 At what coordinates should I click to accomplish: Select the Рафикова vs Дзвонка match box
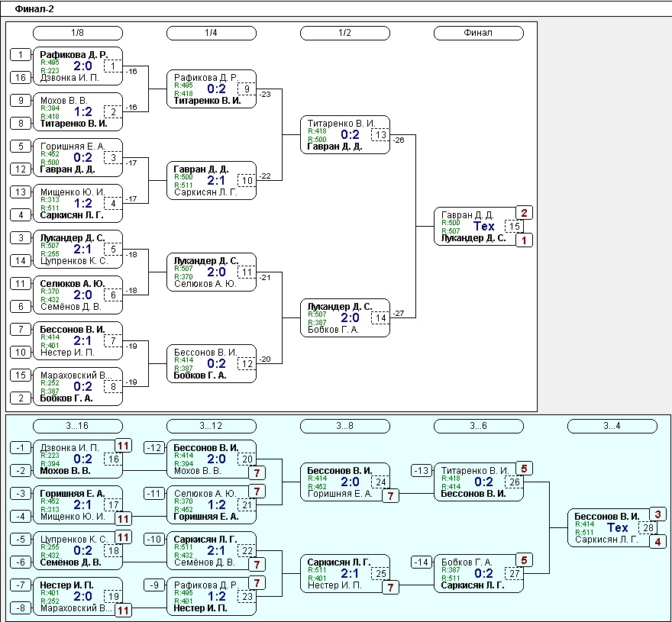pos(78,66)
